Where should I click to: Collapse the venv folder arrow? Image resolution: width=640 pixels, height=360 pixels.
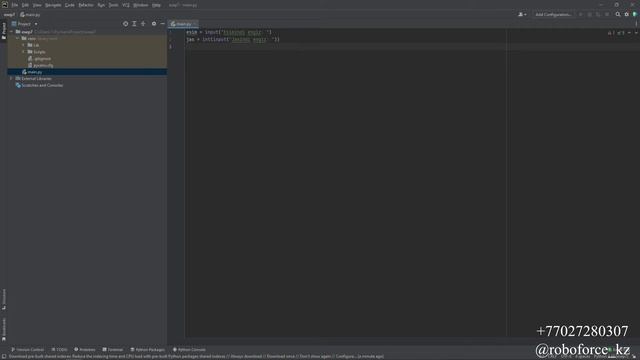(18, 38)
